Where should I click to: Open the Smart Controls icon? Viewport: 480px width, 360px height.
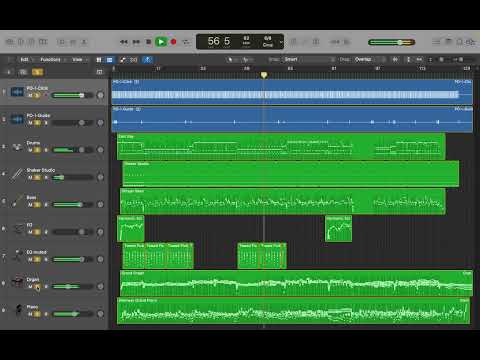point(61,42)
